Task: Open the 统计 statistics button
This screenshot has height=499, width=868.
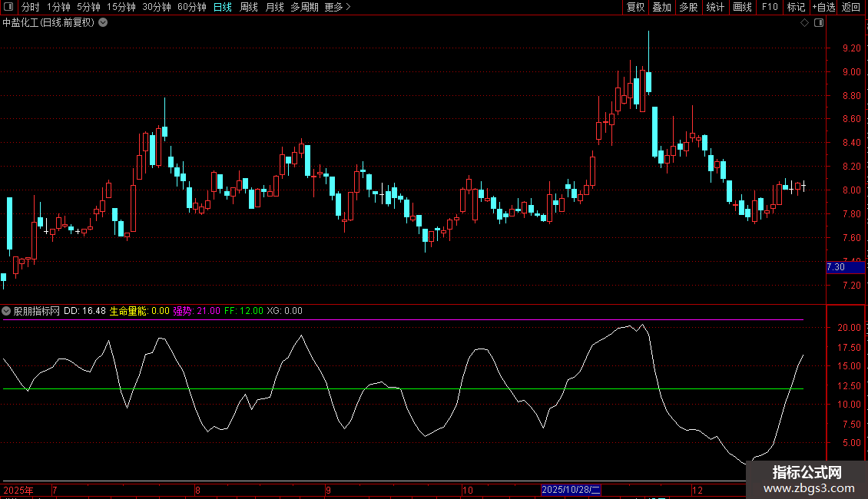Action: (715, 7)
